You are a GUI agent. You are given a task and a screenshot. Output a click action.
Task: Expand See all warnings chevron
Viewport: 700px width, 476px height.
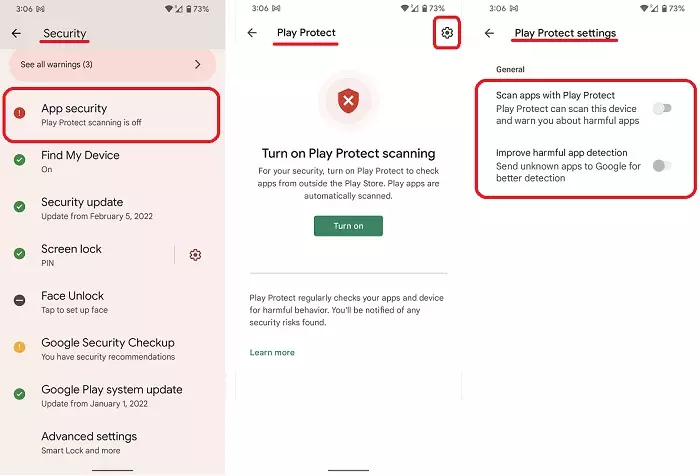point(197,64)
